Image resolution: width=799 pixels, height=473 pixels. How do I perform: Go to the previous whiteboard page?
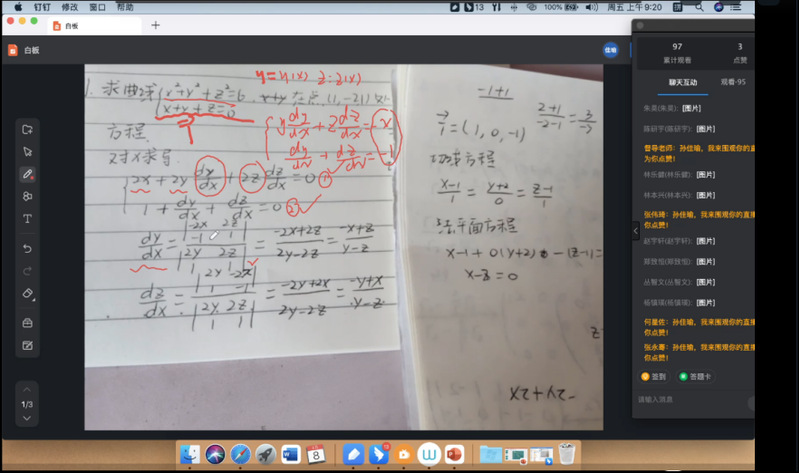coord(27,389)
